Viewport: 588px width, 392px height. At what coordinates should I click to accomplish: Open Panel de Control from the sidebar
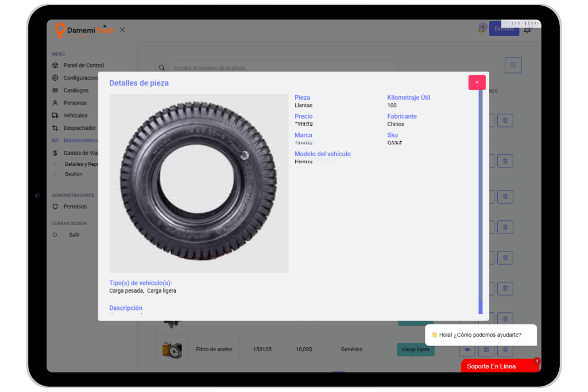(83, 65)
